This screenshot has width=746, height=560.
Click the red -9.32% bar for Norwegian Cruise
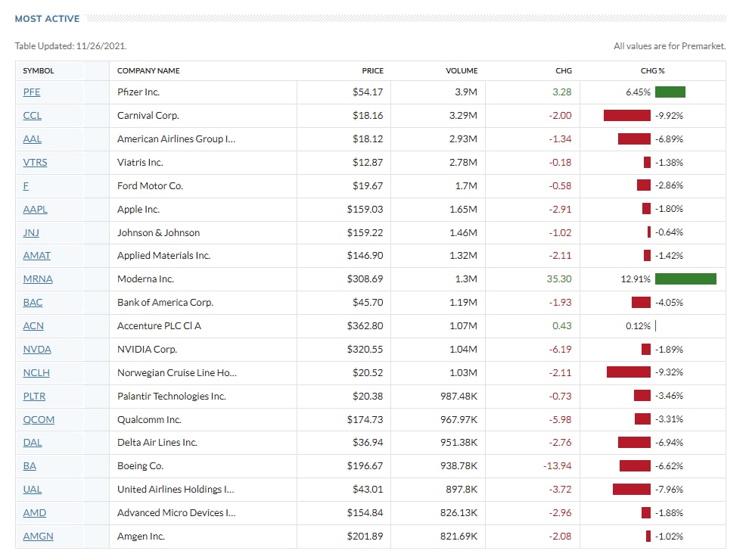pyautogui.click(x=629, y=372)
